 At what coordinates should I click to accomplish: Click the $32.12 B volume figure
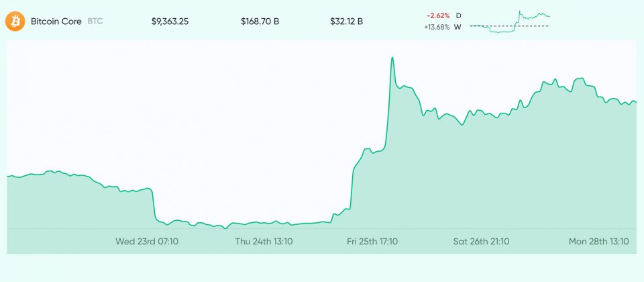pyautogui.click(x=346, y=21)
